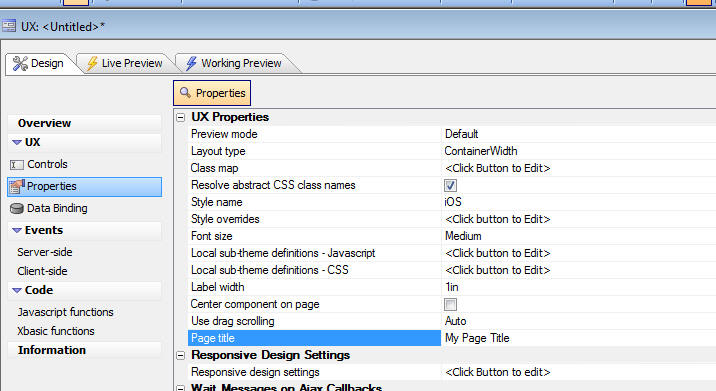716x391 pixels.
Task: Click the Data Binding database icon
Action: tap(17, 208)
